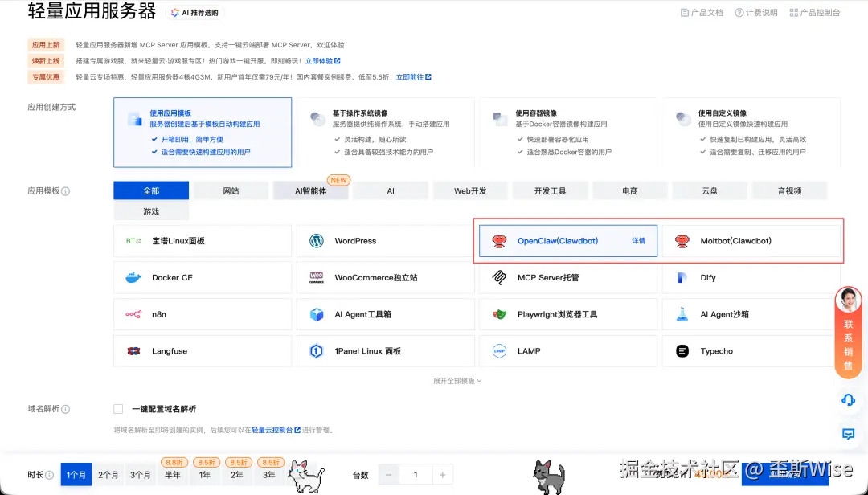Screen dimensions: 868x495
Task: Open 详情 link on OpenClaw card
Action: click(x=638, y=241)
